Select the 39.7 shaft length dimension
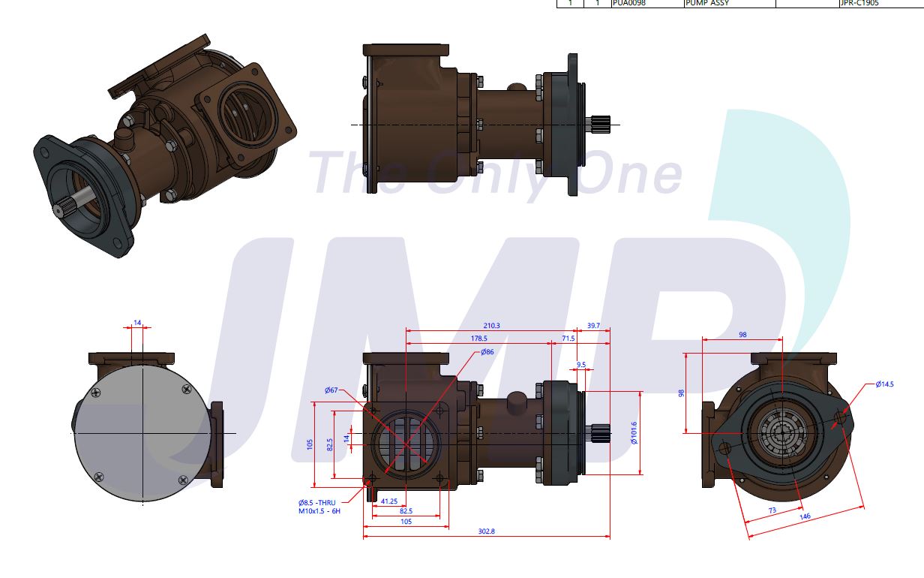Viewport: 924px width, 578px height. pyautogui.click(x=593, y=326)
